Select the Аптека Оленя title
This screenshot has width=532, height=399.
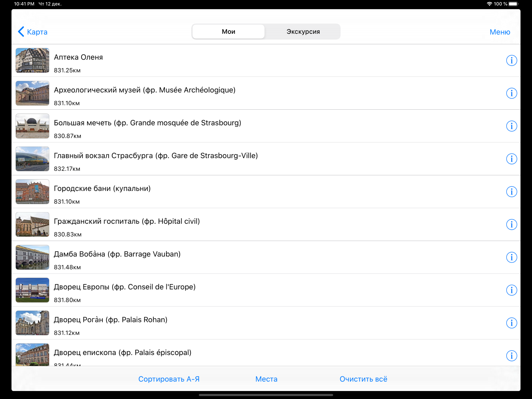(78, 57)
